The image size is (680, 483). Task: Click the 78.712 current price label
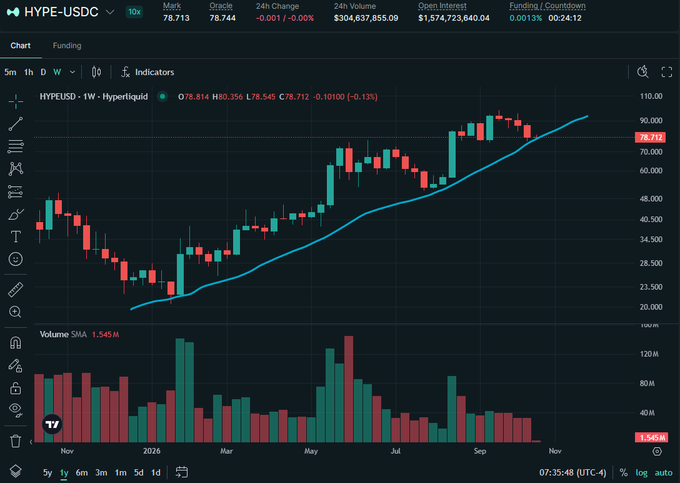click(x=651, y=137)
